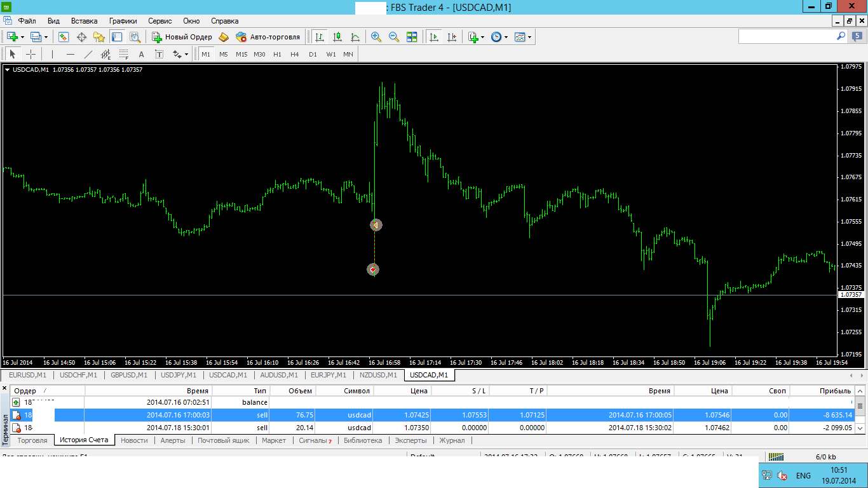
Task: Switch to the EURUSD,M1 chart tab
Action: (x=27, y=375)
